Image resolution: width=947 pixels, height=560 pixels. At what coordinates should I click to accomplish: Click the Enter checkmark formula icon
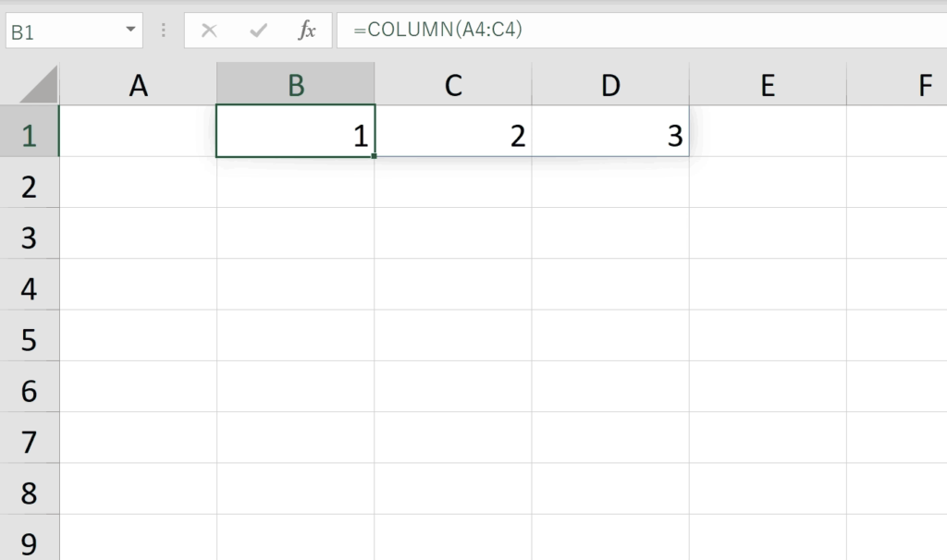click(259, 30)
